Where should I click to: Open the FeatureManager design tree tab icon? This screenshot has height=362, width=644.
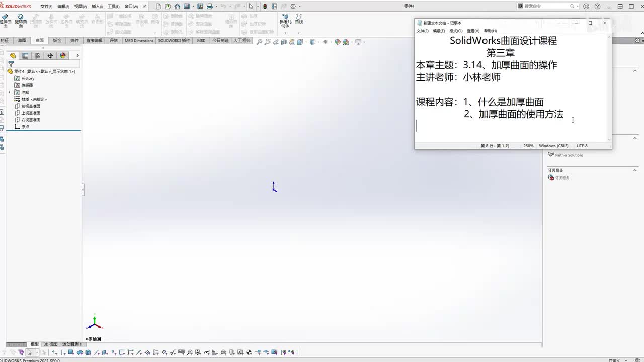13,56
